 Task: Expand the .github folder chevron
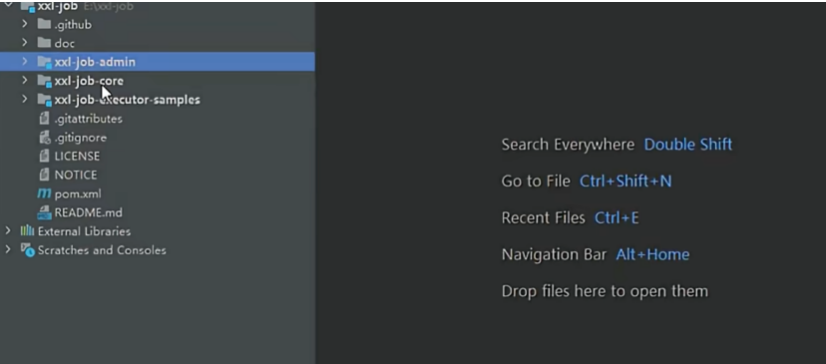(x=24, y=24)
